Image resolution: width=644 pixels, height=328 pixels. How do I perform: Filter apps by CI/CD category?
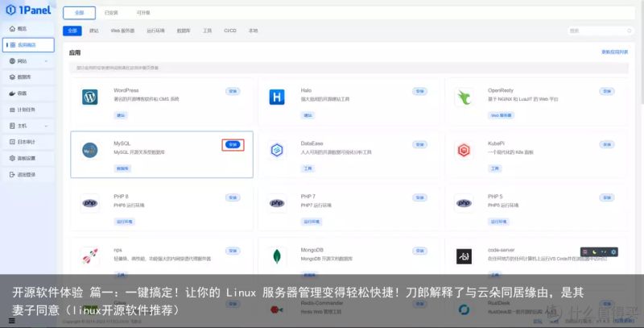click(230, 31)
